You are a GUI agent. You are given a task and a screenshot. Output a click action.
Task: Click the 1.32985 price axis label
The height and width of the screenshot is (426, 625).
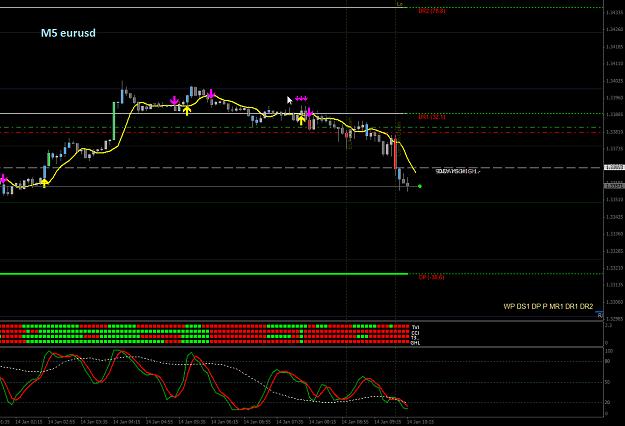tap(614, 319)
